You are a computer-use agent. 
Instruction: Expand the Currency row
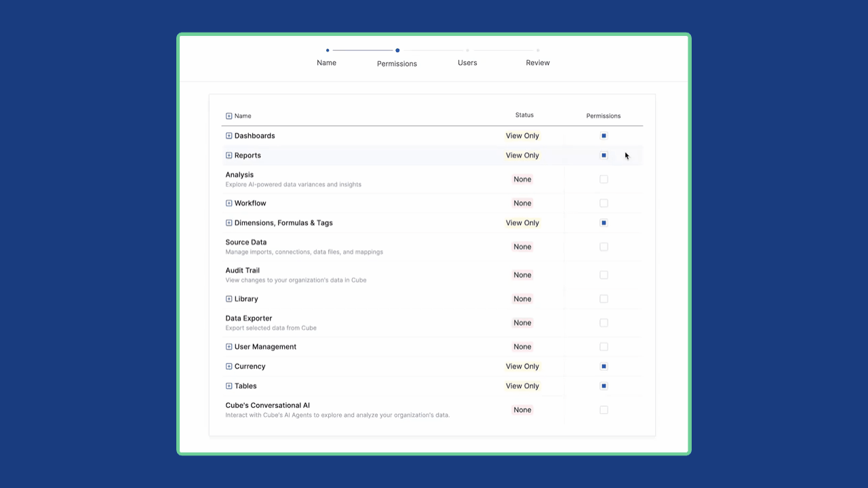pyautogui.click(x=229, y=367)
